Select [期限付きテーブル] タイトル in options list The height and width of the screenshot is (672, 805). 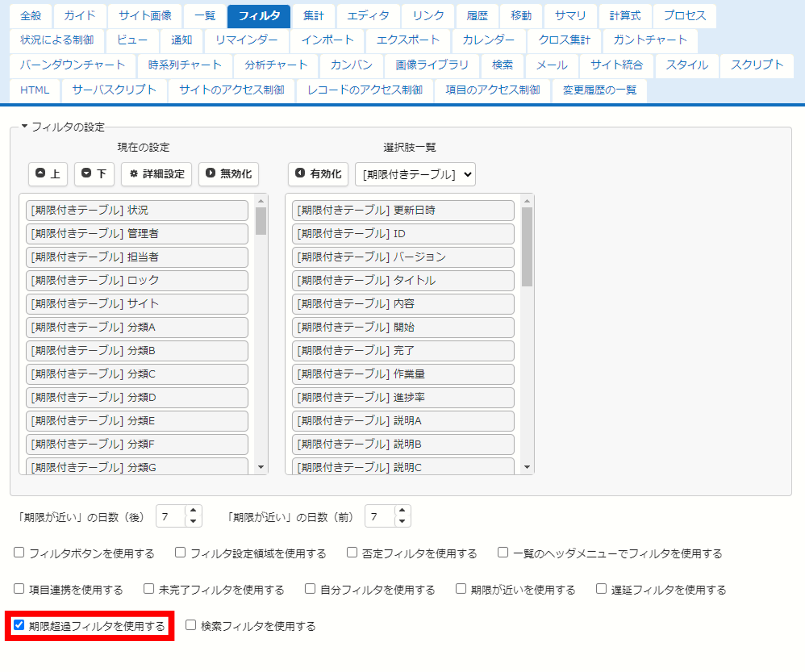[x=403, y=281]
